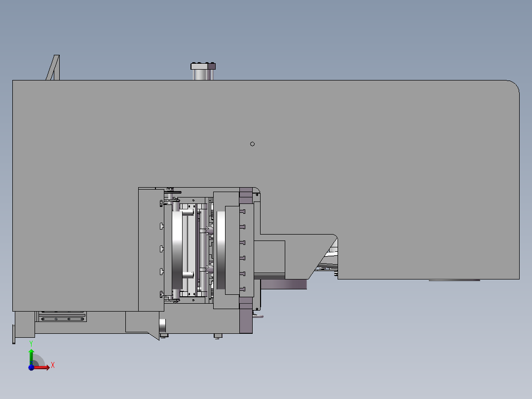Pick the slotted rail plate under the housing
532x399 pixels.
click(x=62, y=317)
